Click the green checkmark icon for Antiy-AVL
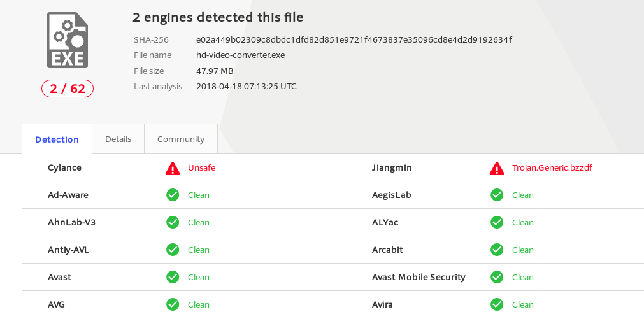 click(x=173, y=250)
